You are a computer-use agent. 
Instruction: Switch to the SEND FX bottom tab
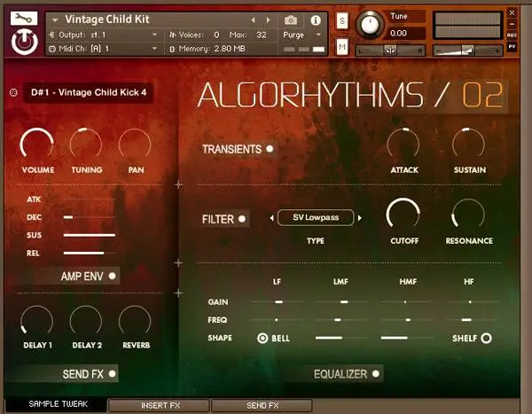pyautogui.click(x=262, y=405)
